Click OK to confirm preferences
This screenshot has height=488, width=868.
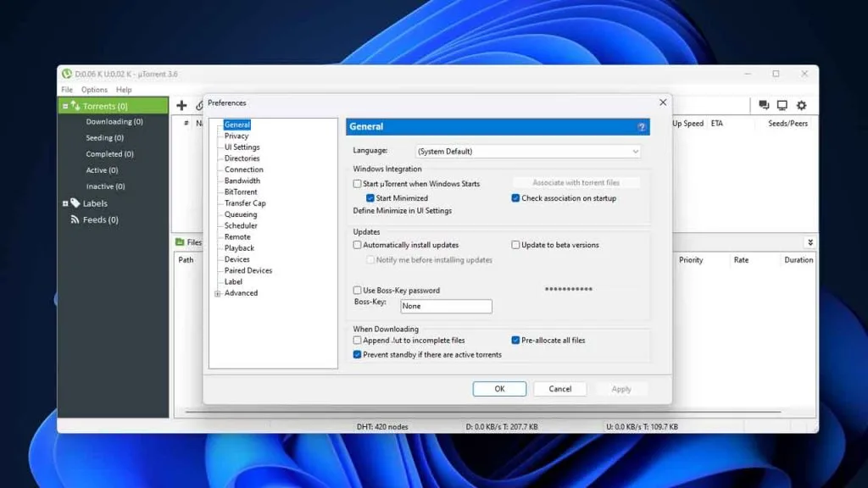tap(499, 389)
